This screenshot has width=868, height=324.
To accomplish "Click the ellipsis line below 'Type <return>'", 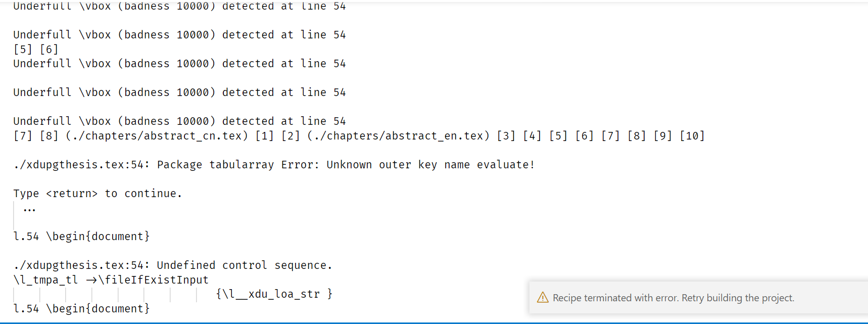I will 29,209.
